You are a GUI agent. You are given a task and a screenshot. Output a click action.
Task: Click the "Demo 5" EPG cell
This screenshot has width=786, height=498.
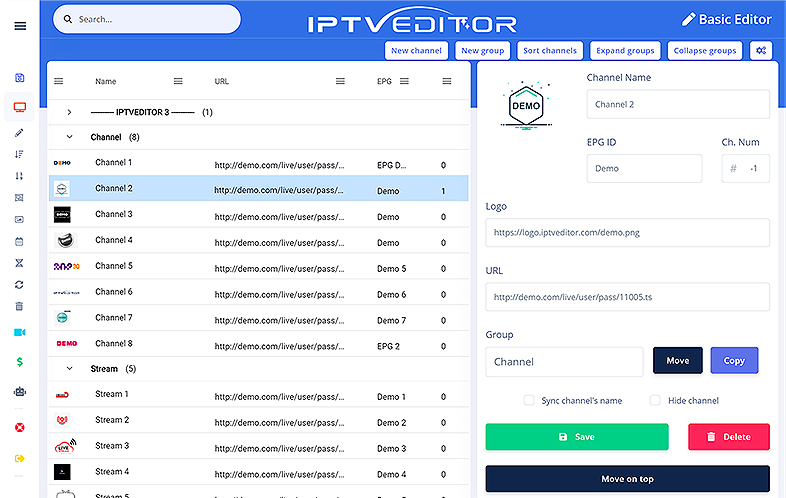[391, 269]
